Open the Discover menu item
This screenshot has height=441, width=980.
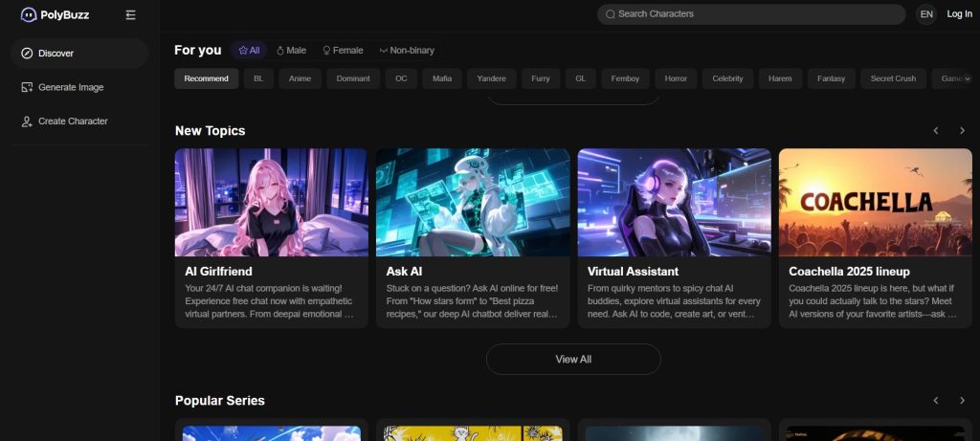point(79,54)
